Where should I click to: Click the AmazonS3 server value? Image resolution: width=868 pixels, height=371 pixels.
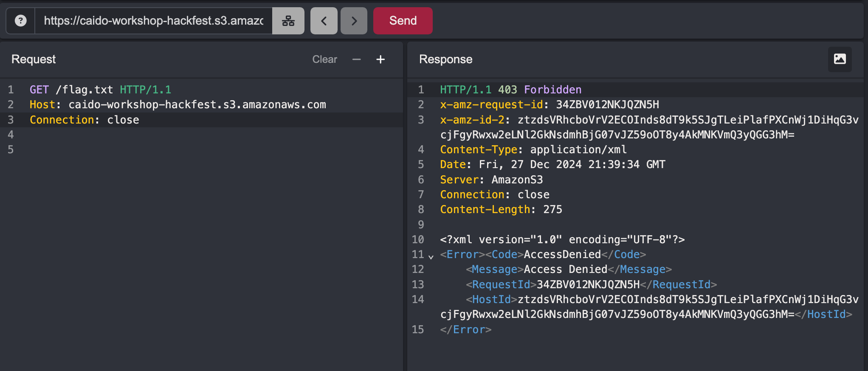[x=517, y=180]
